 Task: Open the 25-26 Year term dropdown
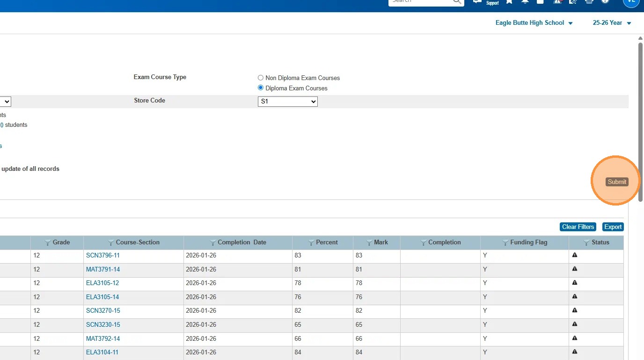612,23
